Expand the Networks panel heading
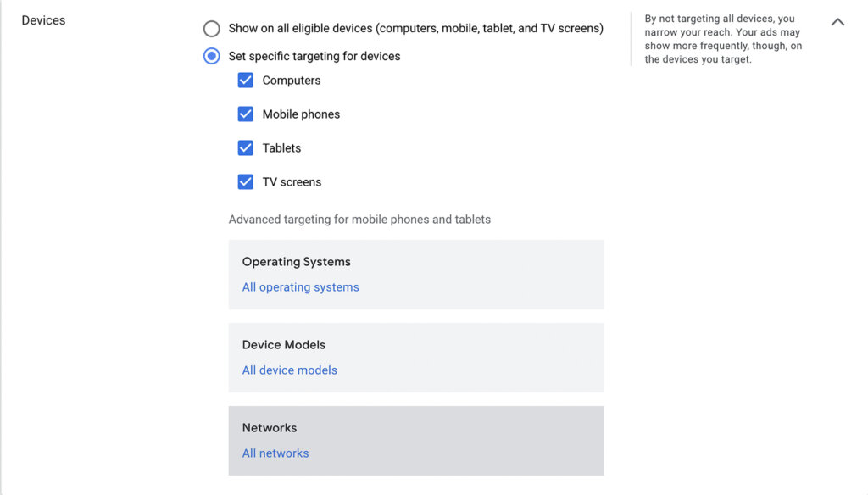The width and height of the screenshot is (868, 495). coord(270,428)
